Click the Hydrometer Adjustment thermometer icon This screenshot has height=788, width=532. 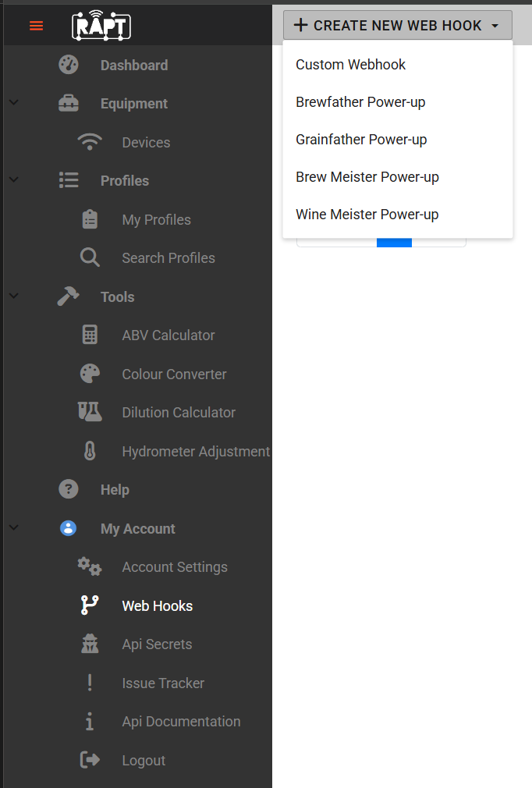point(90,451)
